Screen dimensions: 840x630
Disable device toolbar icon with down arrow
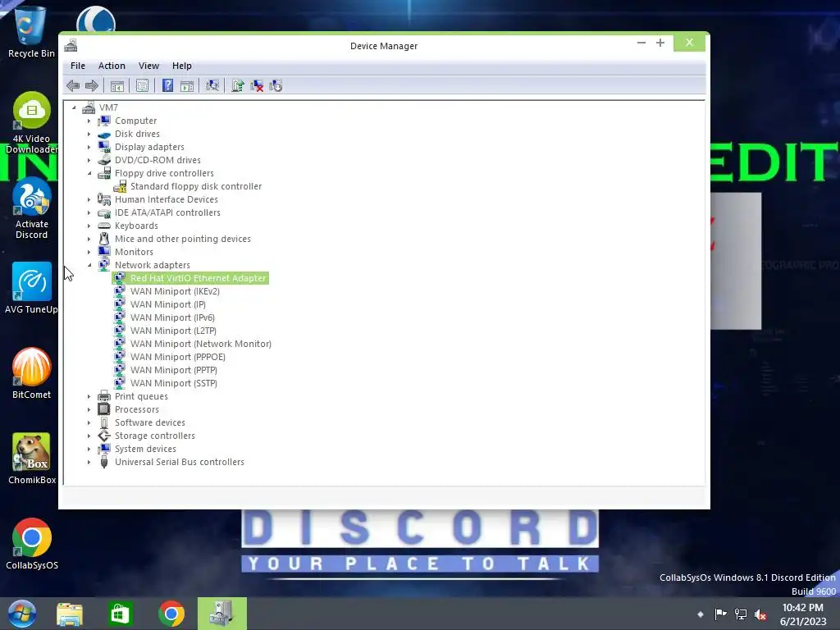tap(276, 85)
